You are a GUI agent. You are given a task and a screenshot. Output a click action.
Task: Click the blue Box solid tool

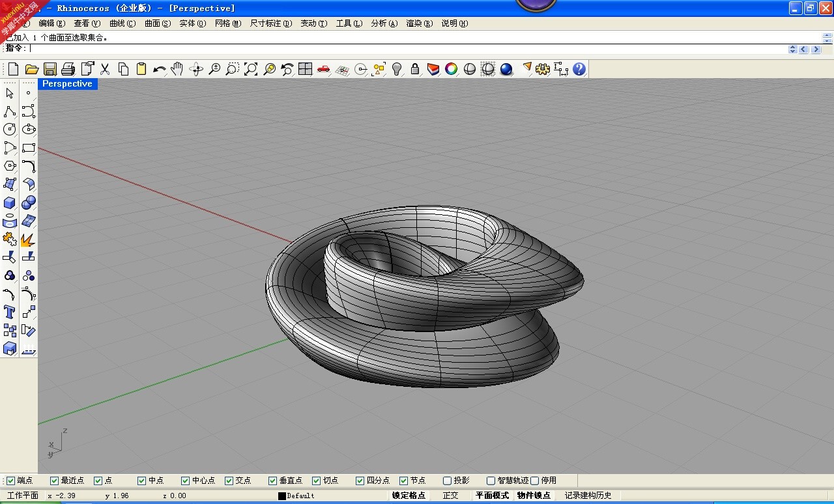pos(10,203)
